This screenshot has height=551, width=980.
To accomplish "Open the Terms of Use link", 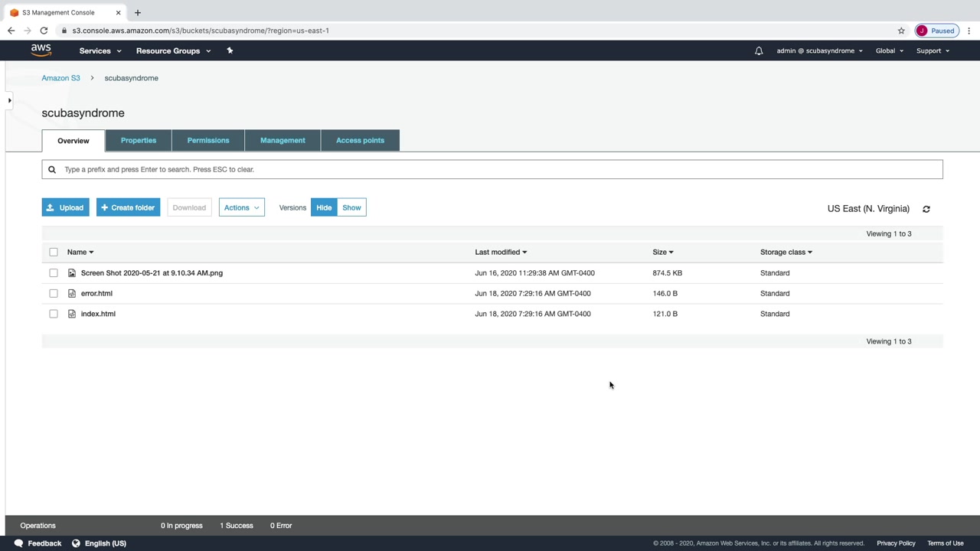I will pos(946,543).
